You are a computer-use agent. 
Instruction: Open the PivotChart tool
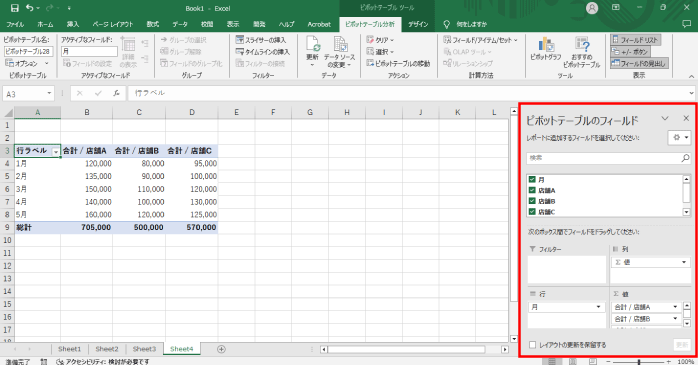[546, 49]
